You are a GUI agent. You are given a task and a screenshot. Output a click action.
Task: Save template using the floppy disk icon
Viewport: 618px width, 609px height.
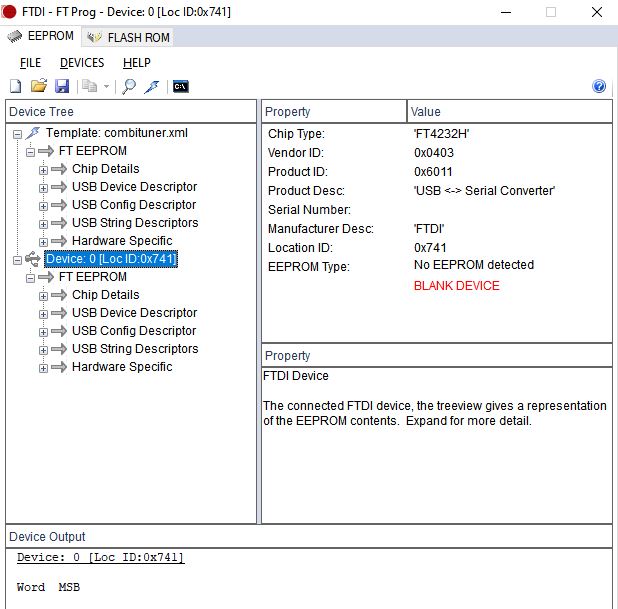(62, 86)
